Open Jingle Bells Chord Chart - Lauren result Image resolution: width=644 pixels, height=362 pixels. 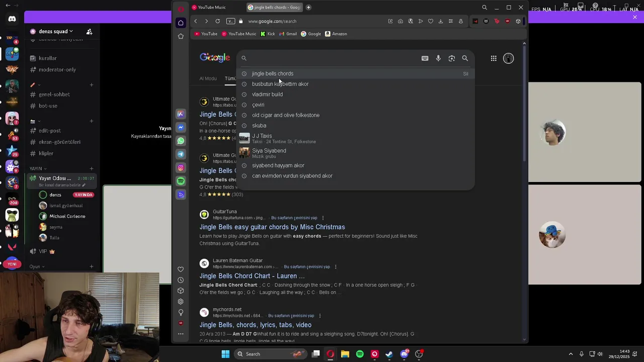pyautogui.click(x=252, y=276)
